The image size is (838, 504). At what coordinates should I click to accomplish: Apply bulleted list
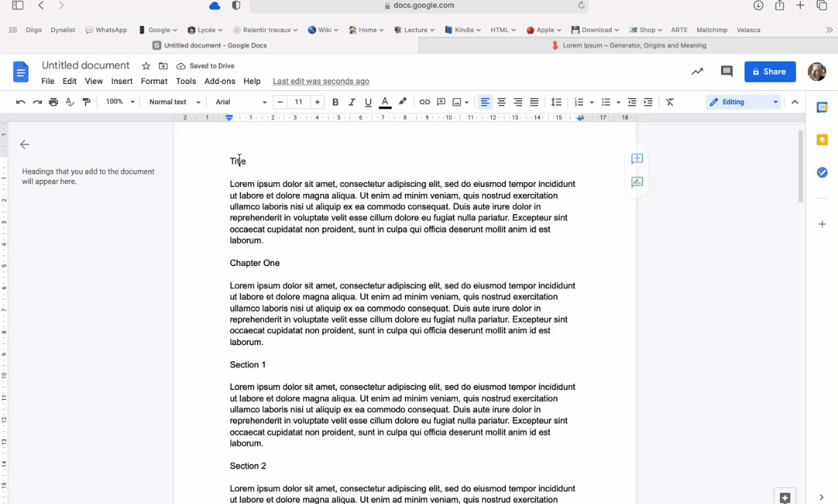coord(605,102)
